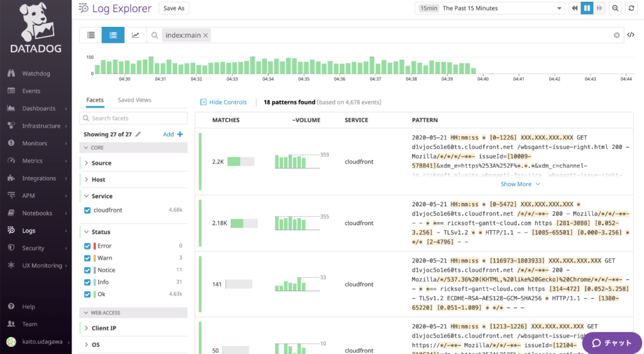Image resolution: width=644 pixels, height=354 pixels.
Task: Step back in time range
Action: [575, 8]
